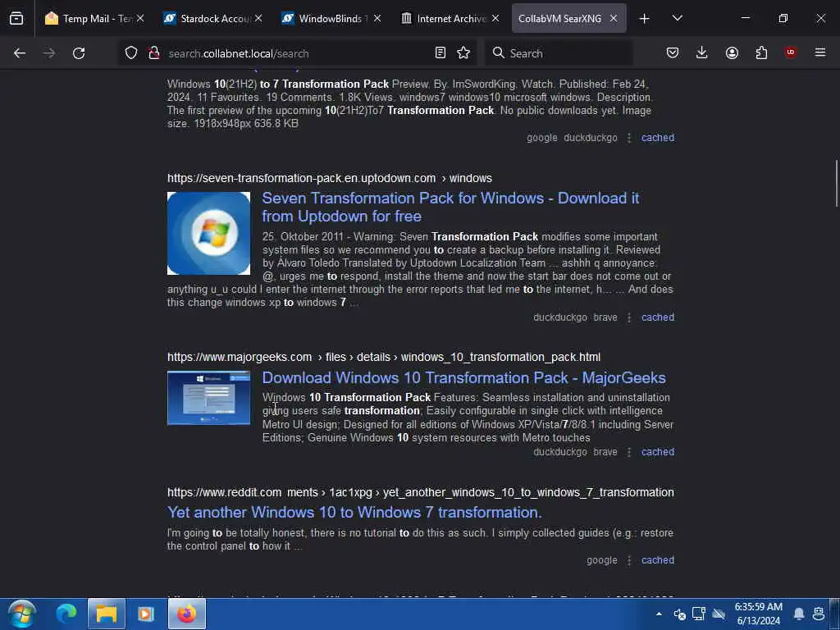Close the CollabVM SearXNG tab
840x630 pixels.
[x=614, y=19]
